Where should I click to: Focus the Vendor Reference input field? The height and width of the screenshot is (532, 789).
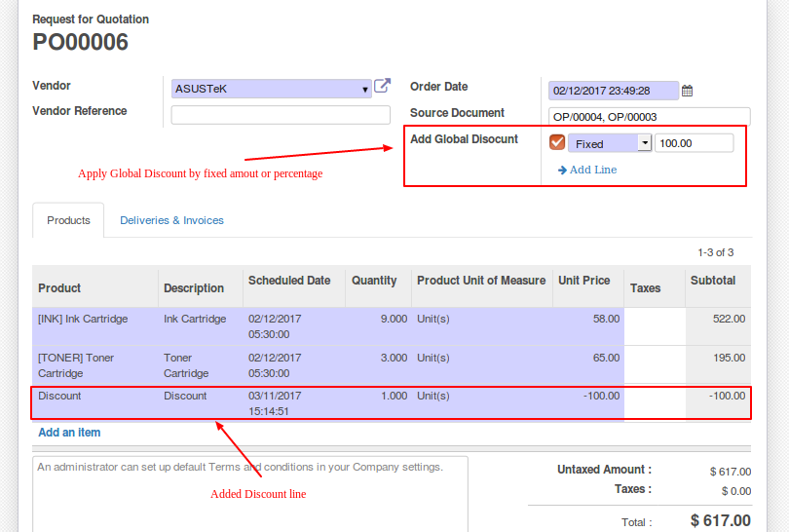pos(281,115)
